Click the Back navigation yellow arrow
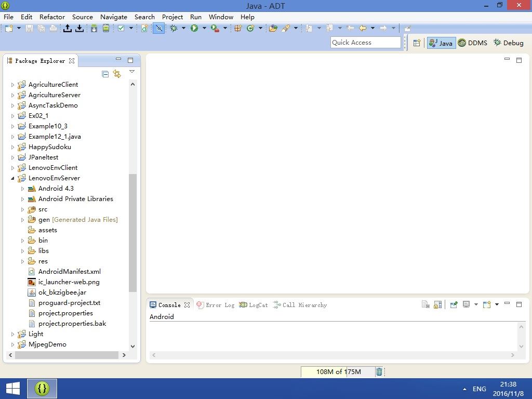Image resolution: width=532 pixels, height=399 pixels. [363, 29]
